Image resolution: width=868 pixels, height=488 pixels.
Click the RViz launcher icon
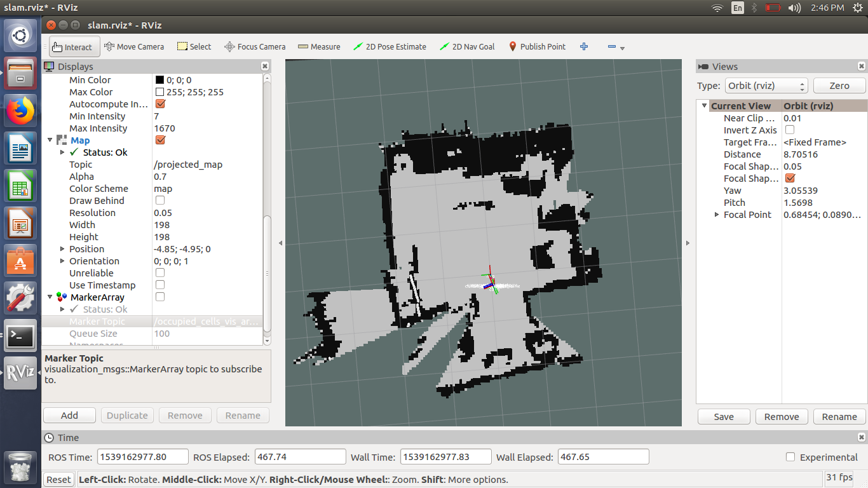tap(21, 373)
